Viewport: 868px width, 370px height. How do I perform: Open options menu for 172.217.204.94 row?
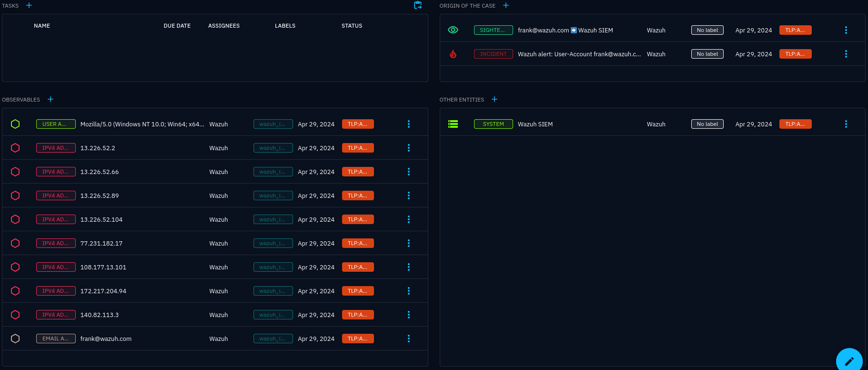(409, 291)
